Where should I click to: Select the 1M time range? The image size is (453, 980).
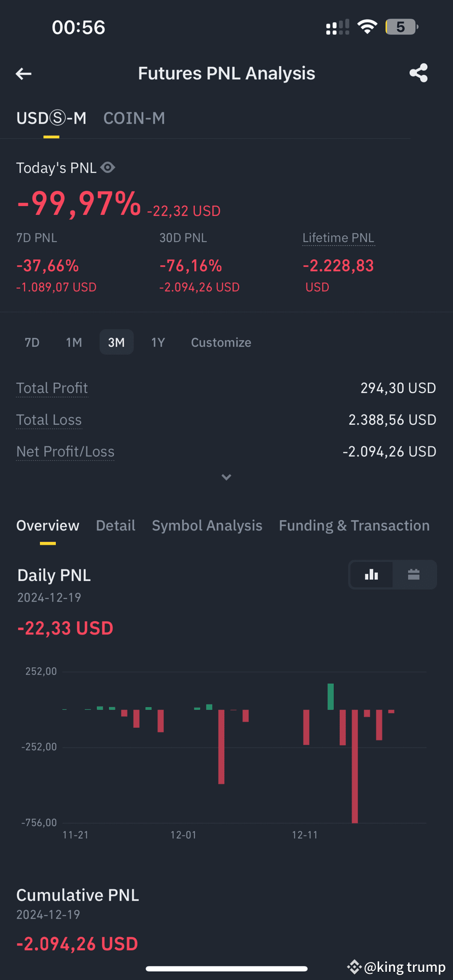point(74,342)
